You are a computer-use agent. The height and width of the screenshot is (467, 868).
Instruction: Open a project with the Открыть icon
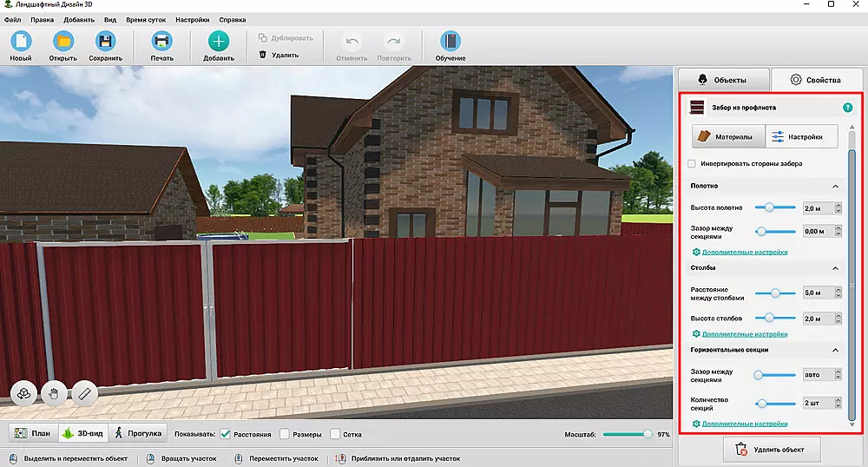tap(63, 41)
